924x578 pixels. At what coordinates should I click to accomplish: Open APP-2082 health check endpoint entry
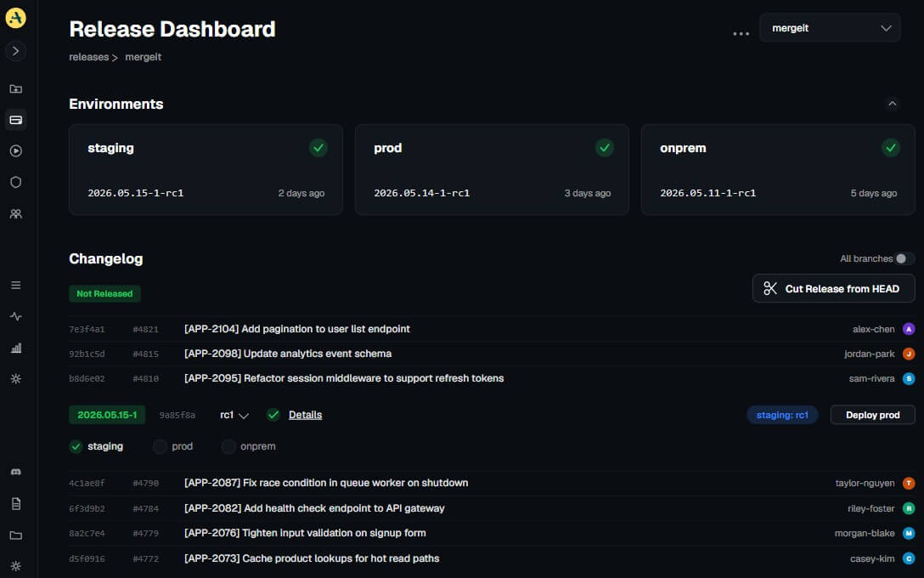314,508
